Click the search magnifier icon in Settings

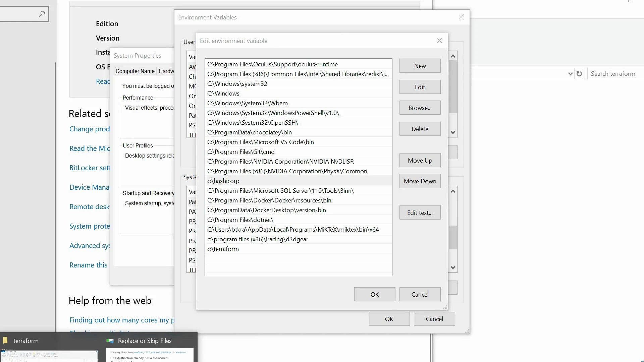[42, 14]
